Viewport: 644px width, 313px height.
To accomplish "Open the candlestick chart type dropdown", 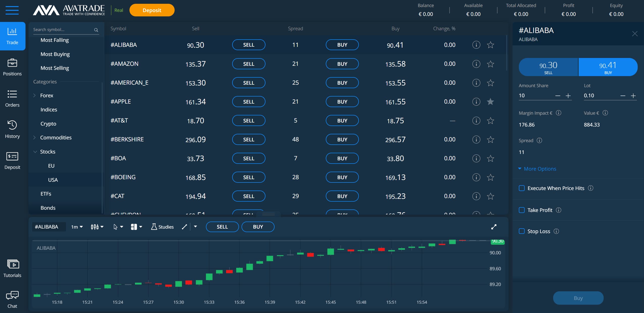I will pyautogui.click(x=97, y=227).
